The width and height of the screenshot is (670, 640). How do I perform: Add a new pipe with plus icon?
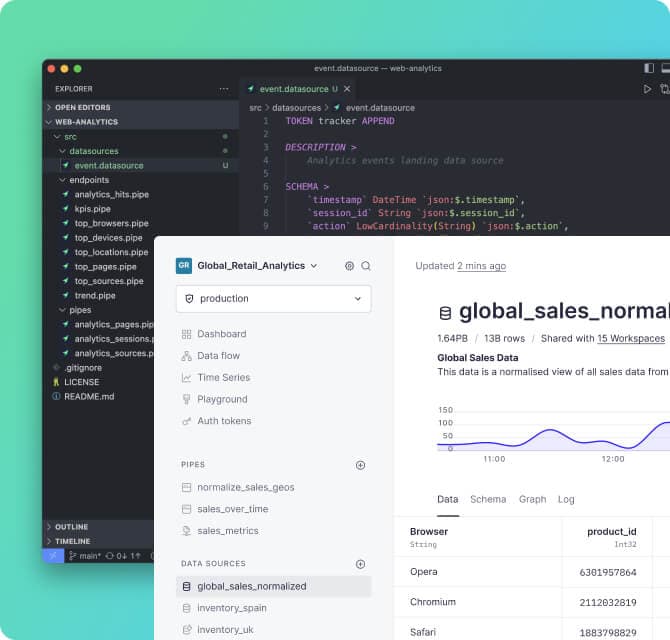360,465
